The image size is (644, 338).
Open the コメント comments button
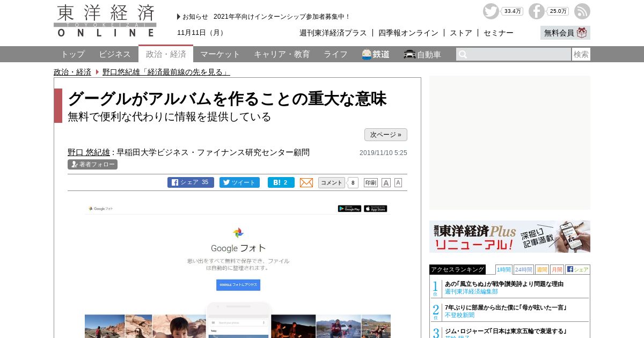(332, 182)
